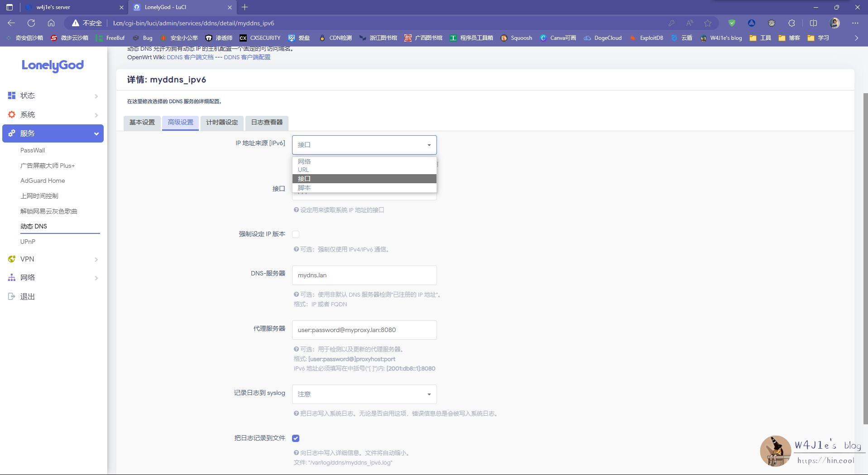This screenshot has height=475, width=868.
Task: Open the 记录日志到 syslog dropdown
Action: [364, 394]
